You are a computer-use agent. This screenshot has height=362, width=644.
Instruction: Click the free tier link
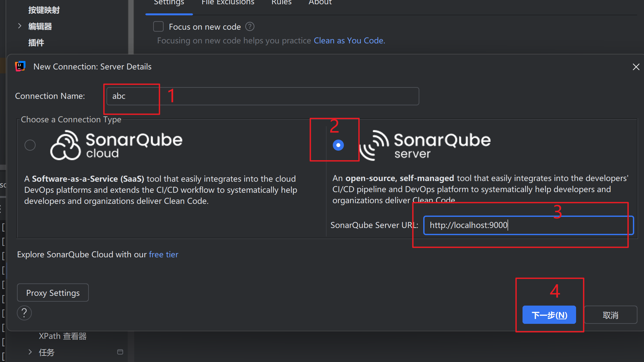click(x=163, y=254)
